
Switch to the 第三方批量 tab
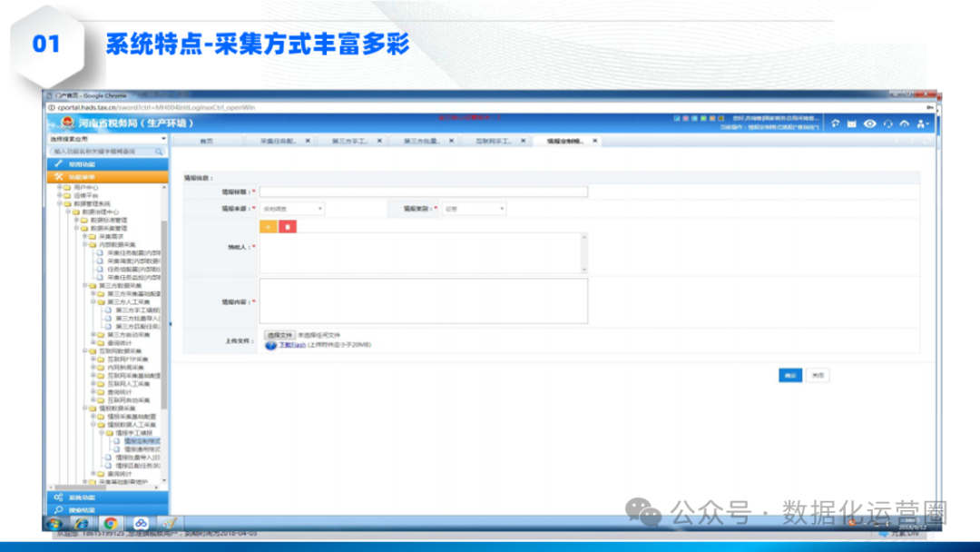click(422, 142)
